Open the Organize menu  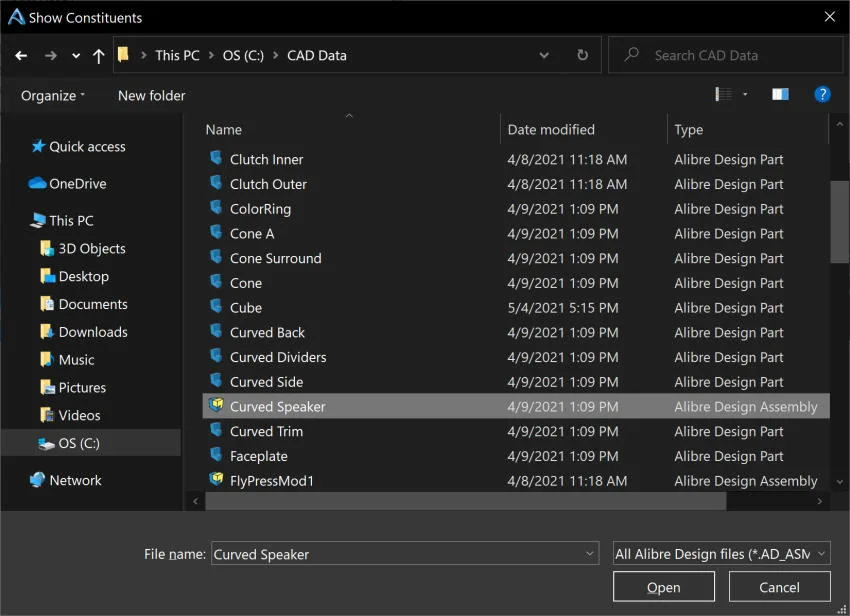53,95
